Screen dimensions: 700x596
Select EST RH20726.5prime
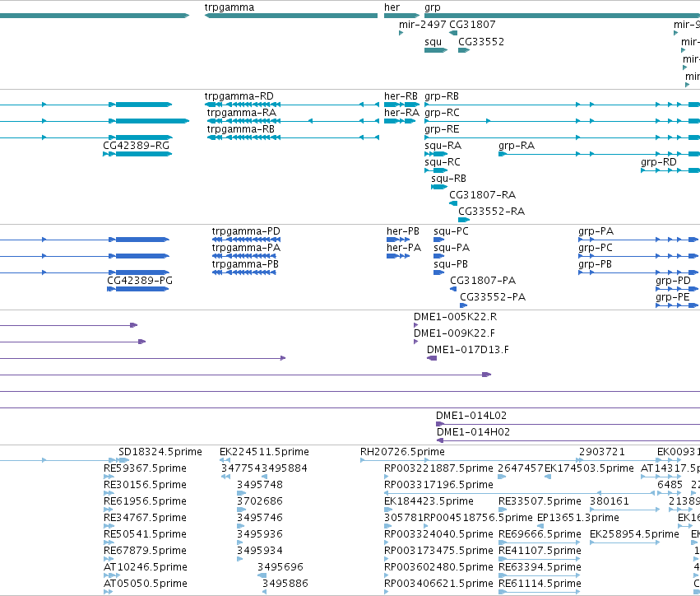pyautogui.click(x=403, y=452)
